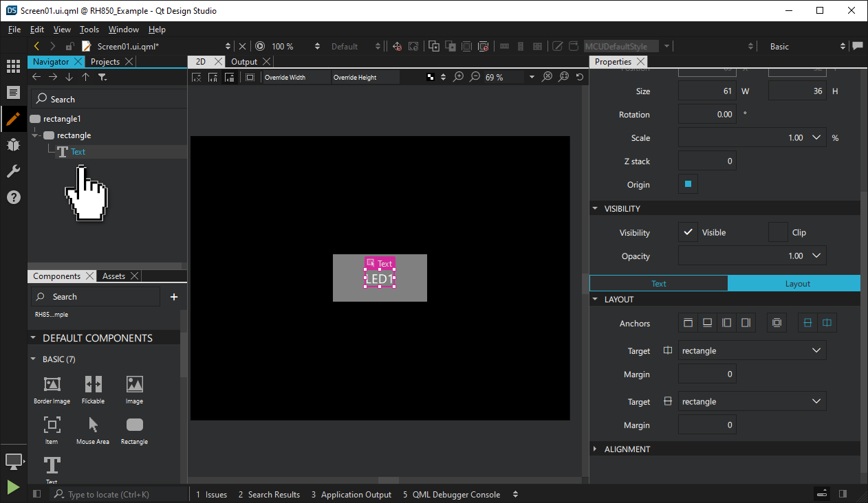Viewport: 868px width, 503px height.
Task: Open the vertical anchor Target dropdown
Action: pyautogui.click(x=752, y=401)
